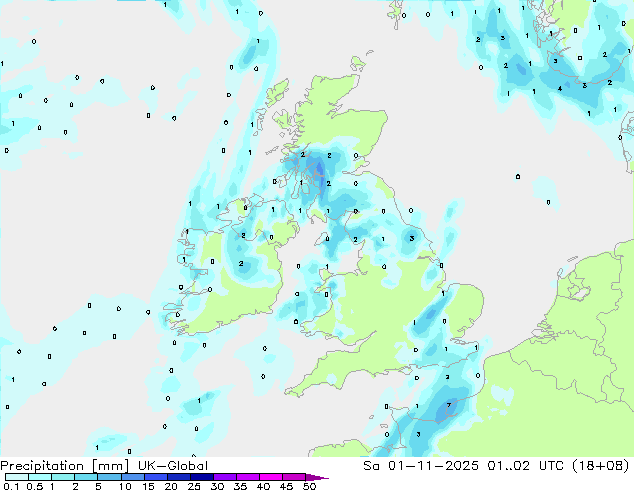
Task: Click the legend tick label "50"
Action: (309, 486)
